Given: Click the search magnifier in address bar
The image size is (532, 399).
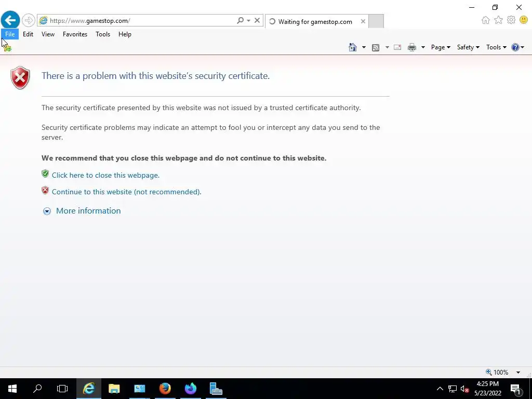Looking at the screenshot, I should pos(240,20).
